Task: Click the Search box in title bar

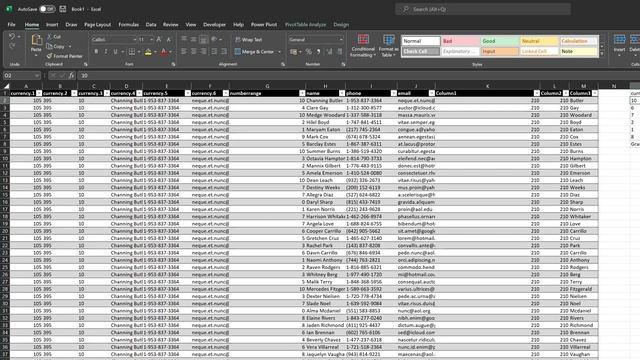Action: (x=483, y=9)
